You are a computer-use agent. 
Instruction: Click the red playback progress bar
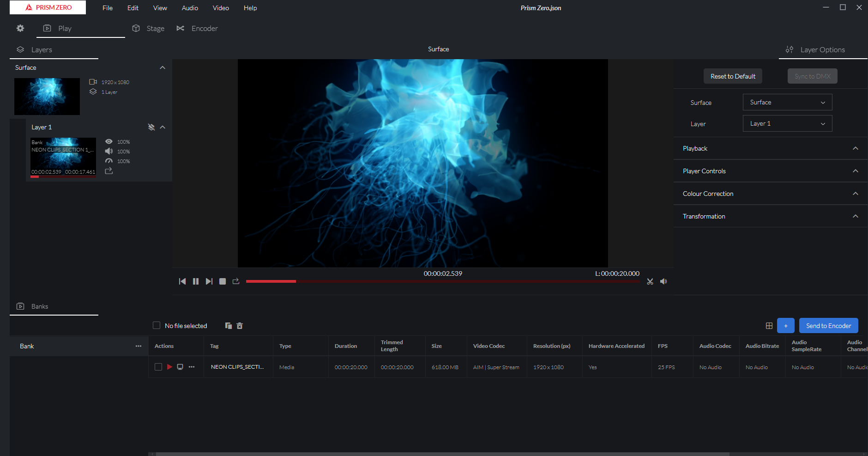point(442,281)
